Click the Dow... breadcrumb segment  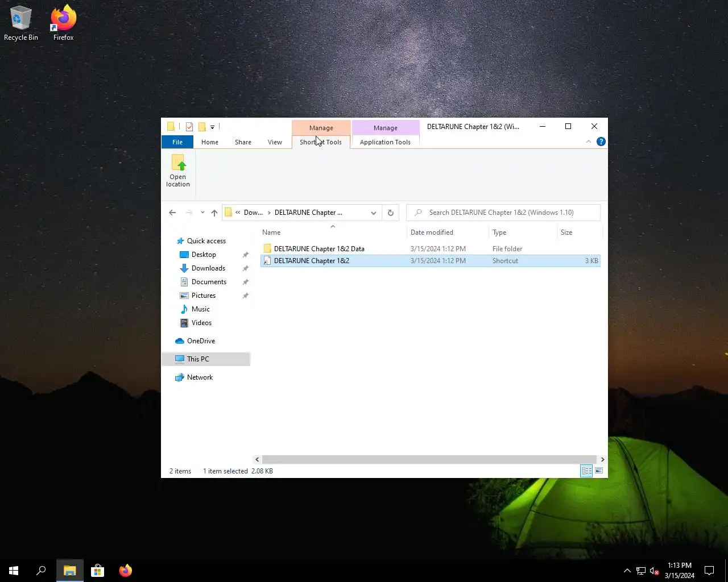pos(253,213)
